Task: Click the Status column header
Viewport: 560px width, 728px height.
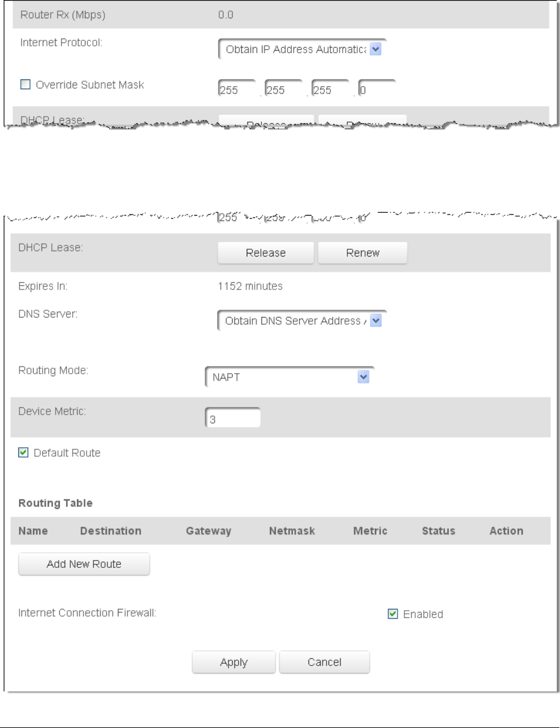Action: (438, 531)
